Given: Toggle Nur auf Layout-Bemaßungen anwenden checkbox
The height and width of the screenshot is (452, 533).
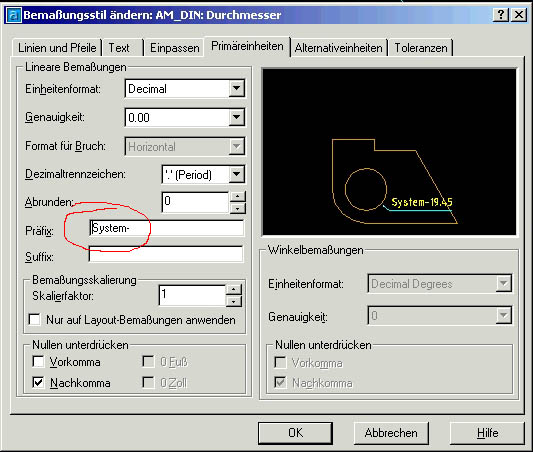Looking at the screenshot, I should [x=35, y=319].
